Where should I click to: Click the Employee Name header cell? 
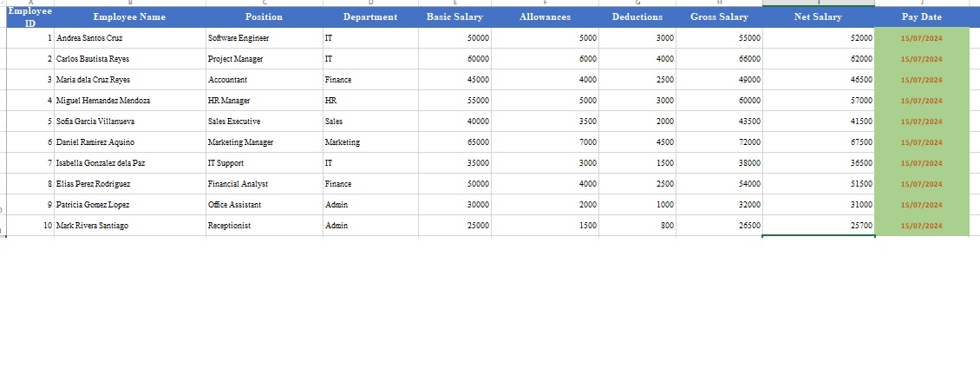(129, 17)
